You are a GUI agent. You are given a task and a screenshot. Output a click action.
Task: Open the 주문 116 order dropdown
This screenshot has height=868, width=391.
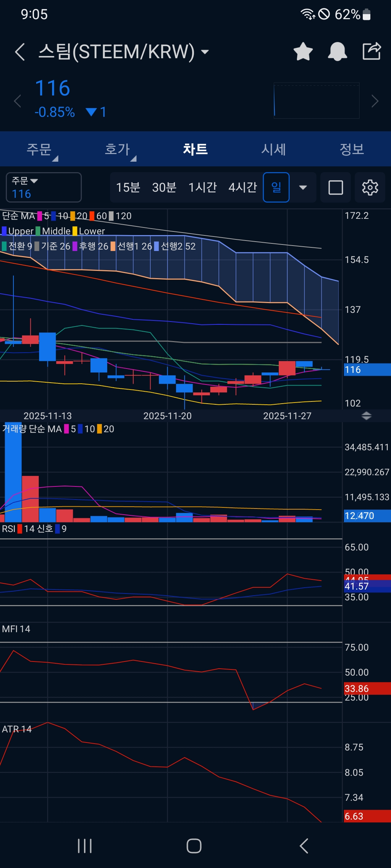(x=44, y=187)
